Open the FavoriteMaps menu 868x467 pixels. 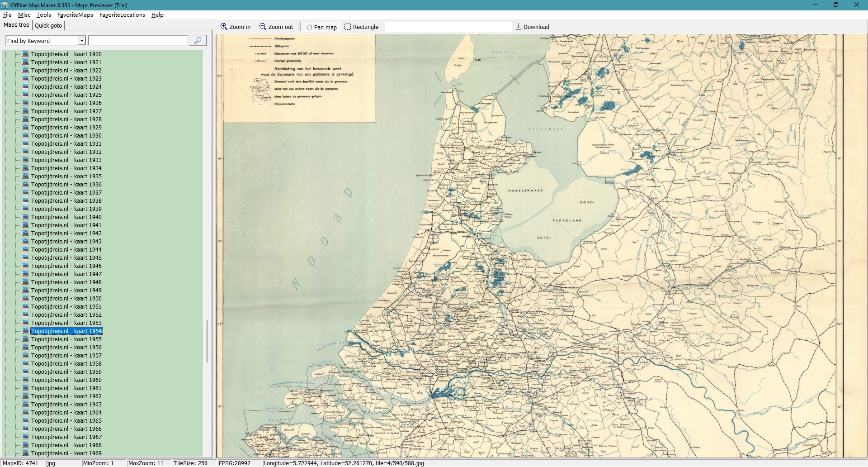point(75,15)
